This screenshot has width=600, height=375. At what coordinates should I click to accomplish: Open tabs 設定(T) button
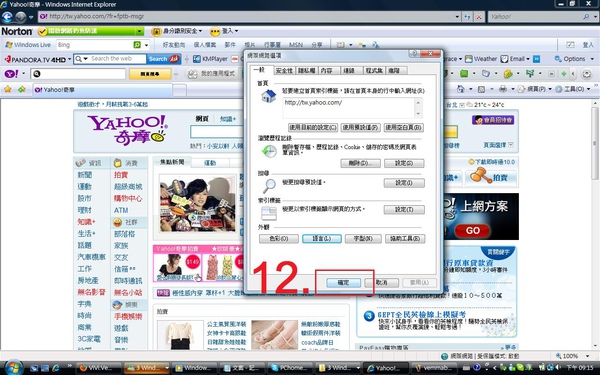point(404,210)
